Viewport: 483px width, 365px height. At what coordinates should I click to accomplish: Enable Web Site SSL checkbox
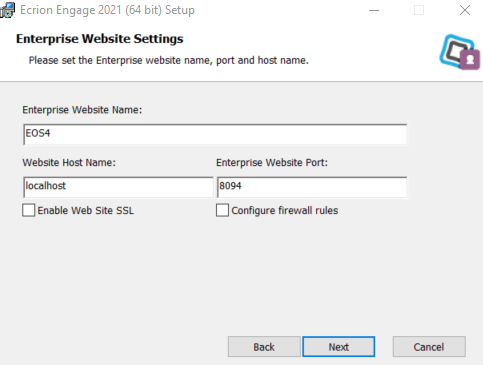29,210
